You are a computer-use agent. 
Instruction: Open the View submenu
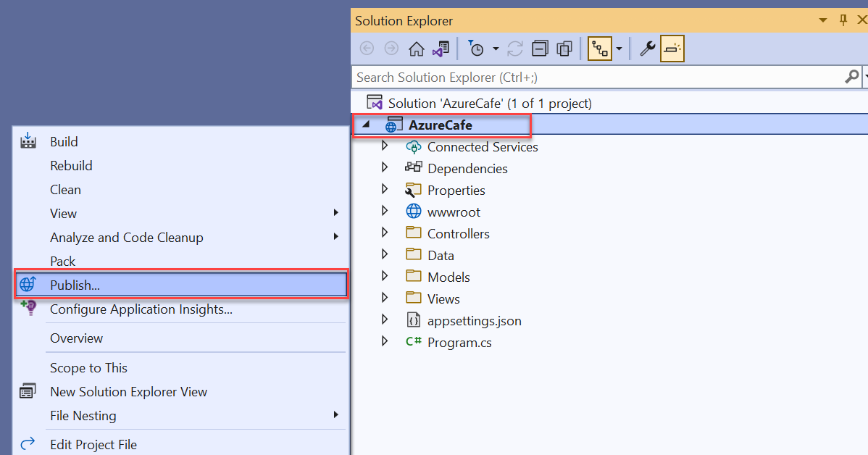pos(181,213)
